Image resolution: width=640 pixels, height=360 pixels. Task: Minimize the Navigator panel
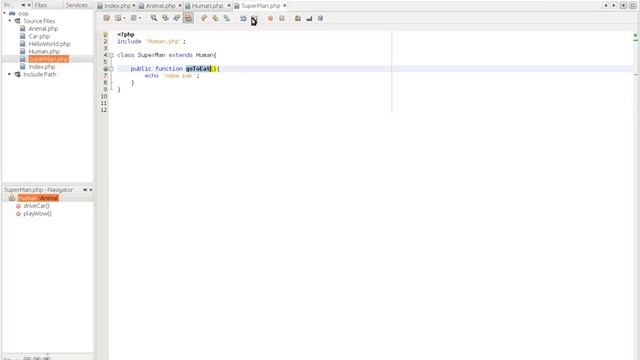(85, 190)
